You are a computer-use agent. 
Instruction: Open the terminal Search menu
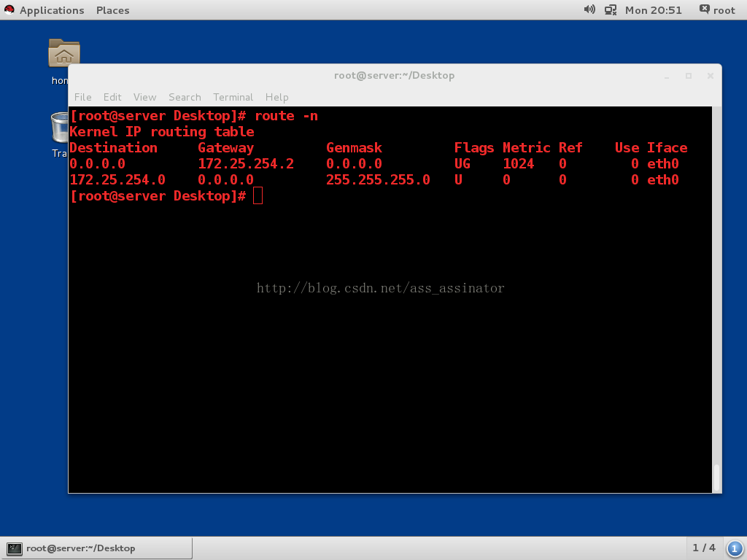coord(185,97)
